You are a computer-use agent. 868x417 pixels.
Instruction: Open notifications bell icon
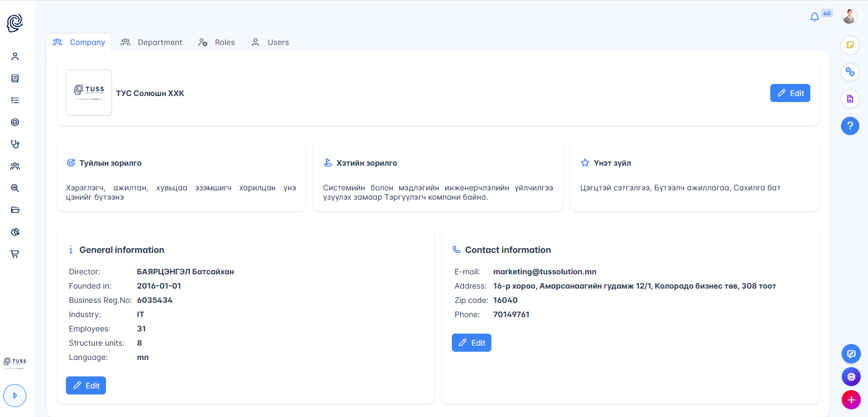(815, 17)
